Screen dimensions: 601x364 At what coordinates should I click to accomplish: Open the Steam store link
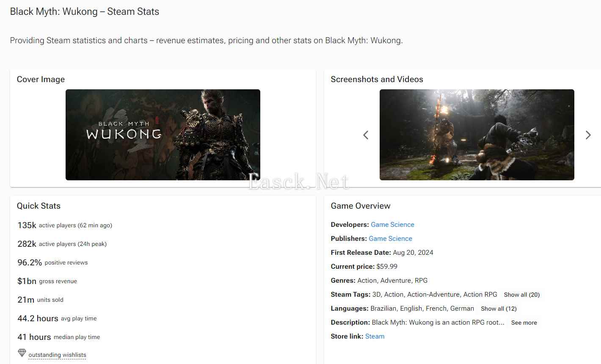375,336
